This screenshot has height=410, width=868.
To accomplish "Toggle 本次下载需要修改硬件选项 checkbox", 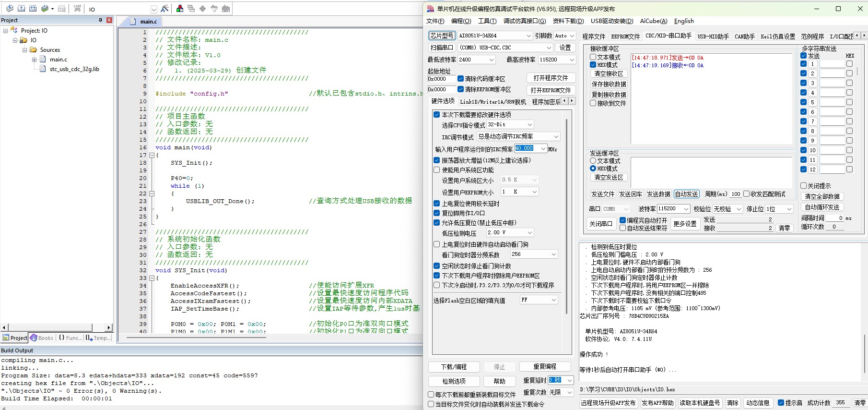I will (437, 115).
